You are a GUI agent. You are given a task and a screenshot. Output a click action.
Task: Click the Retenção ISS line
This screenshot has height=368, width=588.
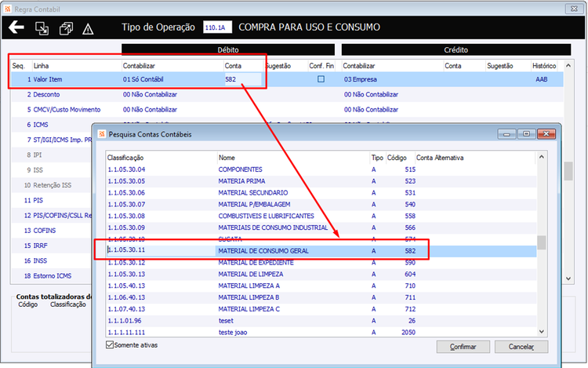coord(52,185)
